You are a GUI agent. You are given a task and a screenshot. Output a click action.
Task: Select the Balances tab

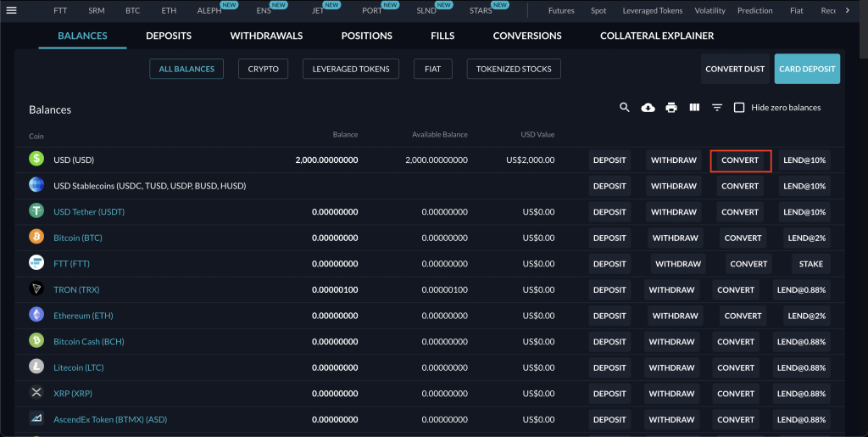tap(82, 36)
